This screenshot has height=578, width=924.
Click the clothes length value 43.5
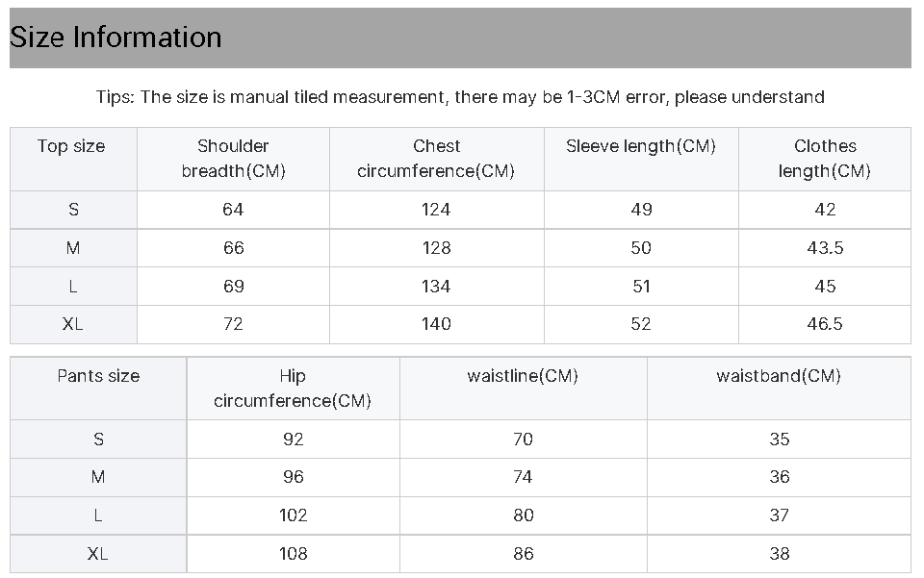click(x=825, y=248)
